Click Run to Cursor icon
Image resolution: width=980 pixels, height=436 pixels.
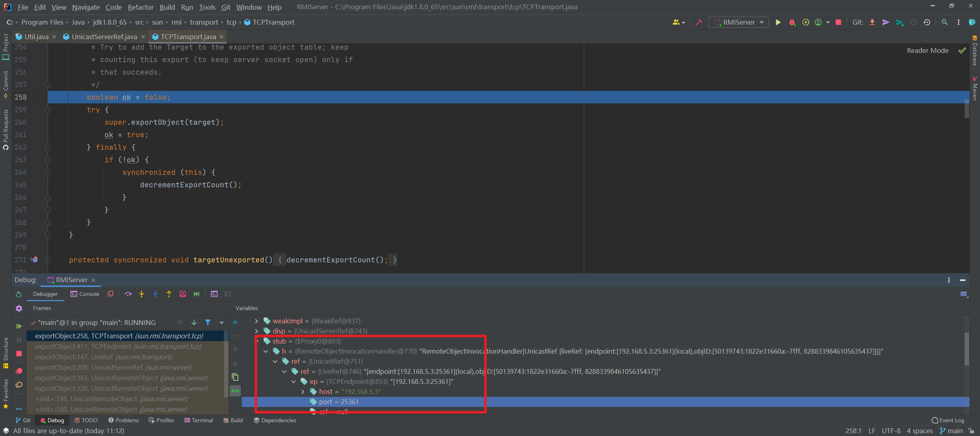point(196,294)
